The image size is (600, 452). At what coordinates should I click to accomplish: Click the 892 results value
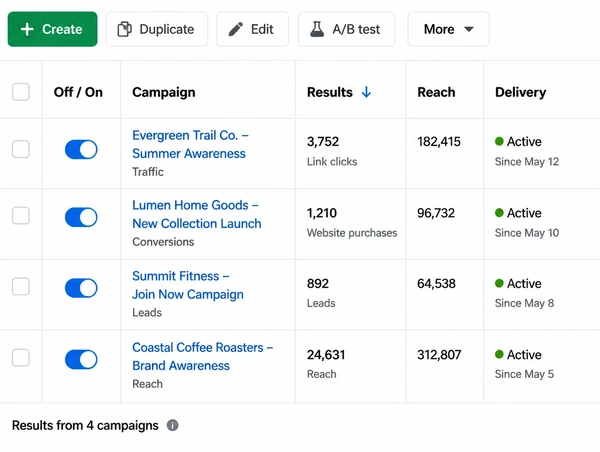318,284
